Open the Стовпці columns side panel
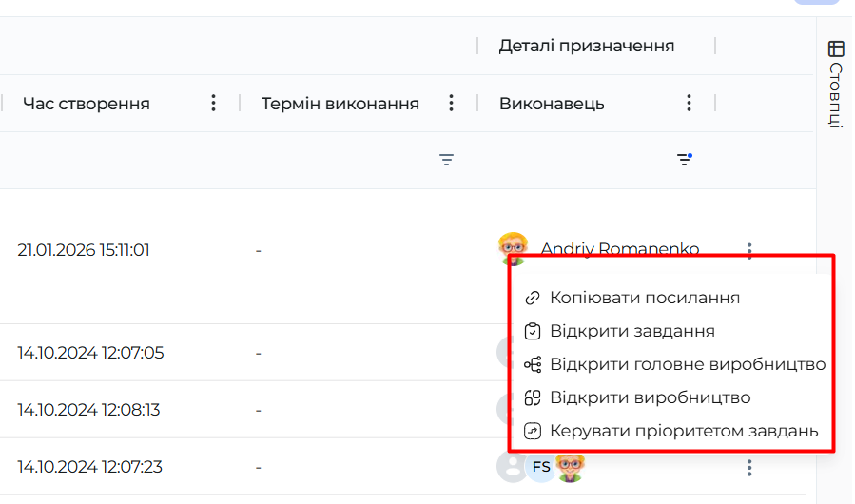 [835, 84]
